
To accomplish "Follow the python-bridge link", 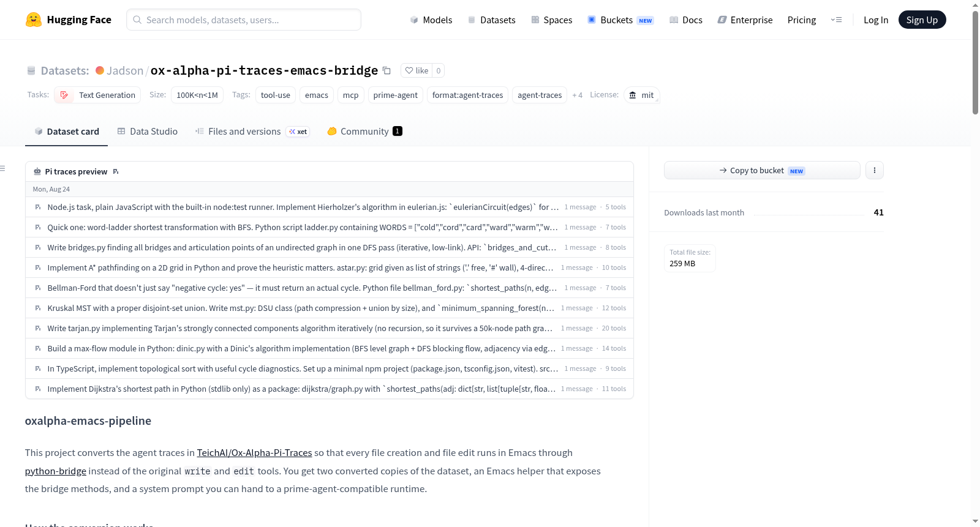I will pos(56,471).
